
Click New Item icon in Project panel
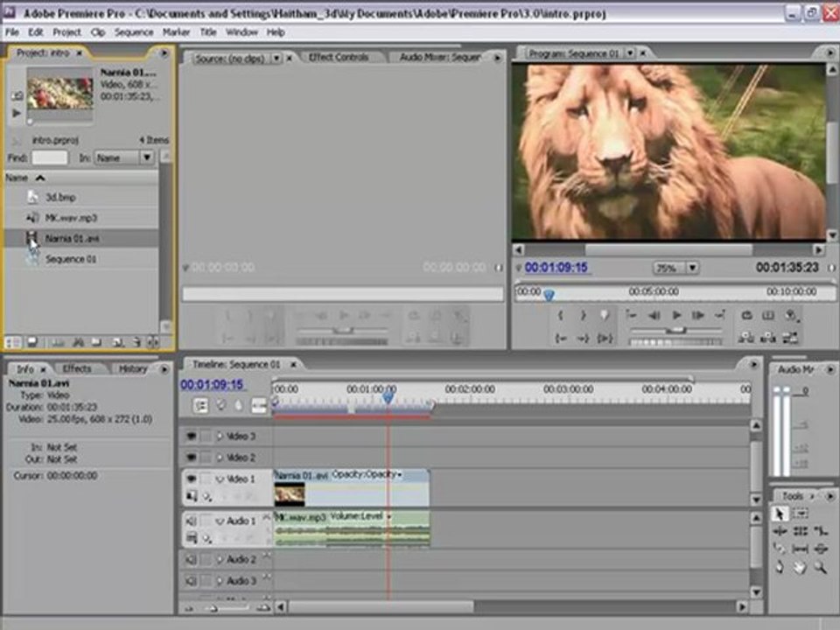[117, 342]
